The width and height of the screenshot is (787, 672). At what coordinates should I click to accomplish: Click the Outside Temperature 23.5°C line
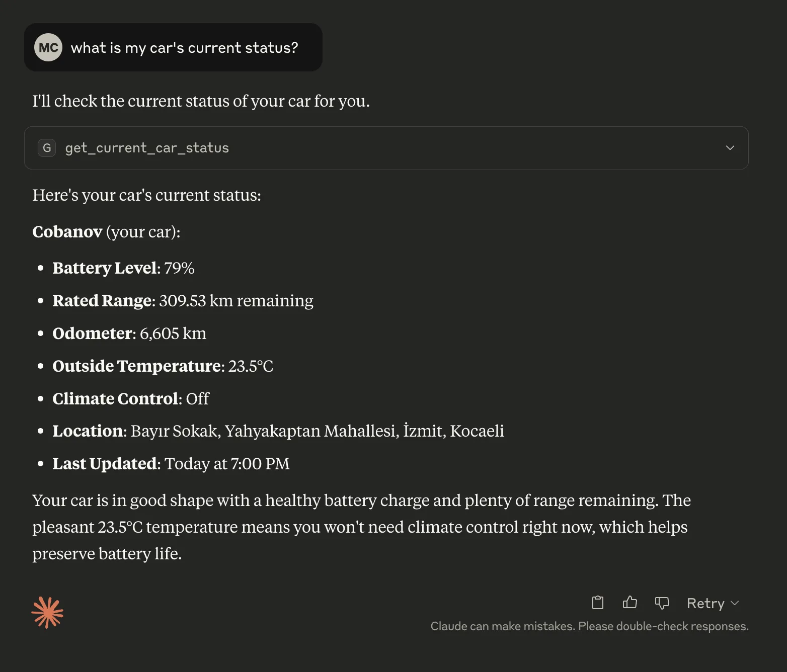163,366
